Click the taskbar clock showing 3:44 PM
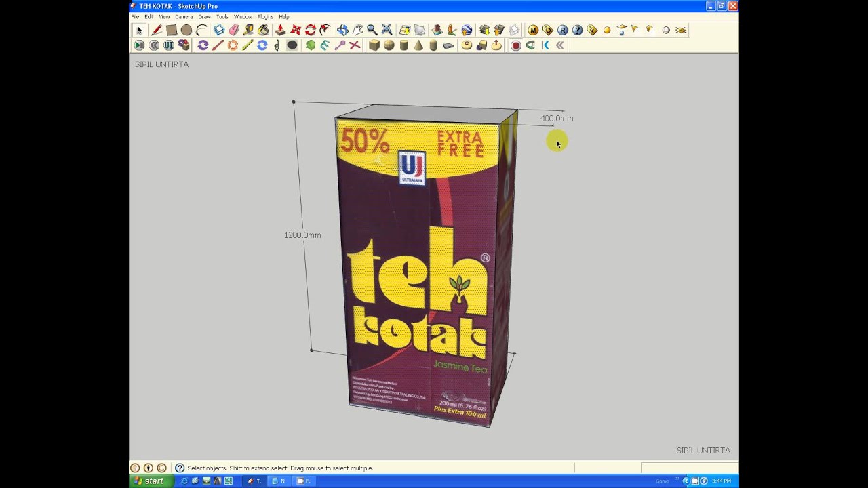 click(x=722, y=481)
